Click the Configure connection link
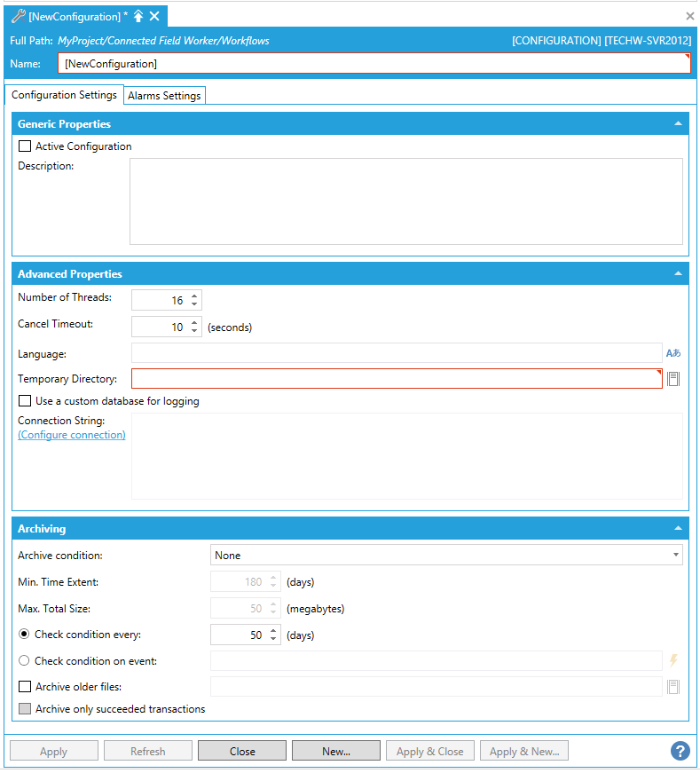The width and height of the screenshot is (700, 773). tap(72, 435)
